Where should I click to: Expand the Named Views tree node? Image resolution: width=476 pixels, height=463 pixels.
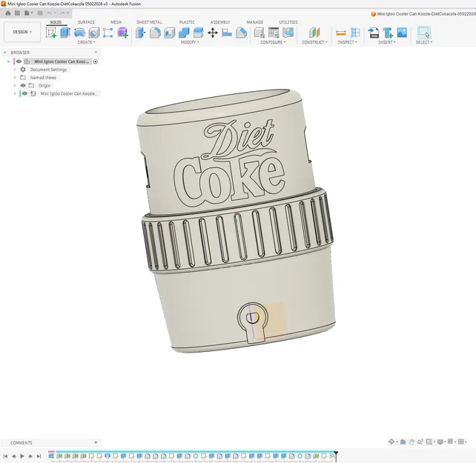pos(15,77)
